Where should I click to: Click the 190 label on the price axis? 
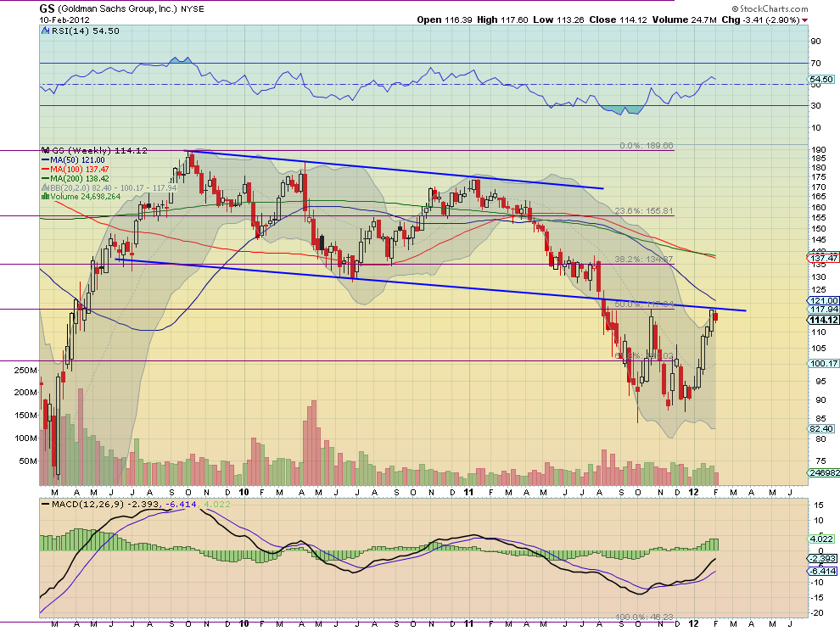tap(818, 150)
